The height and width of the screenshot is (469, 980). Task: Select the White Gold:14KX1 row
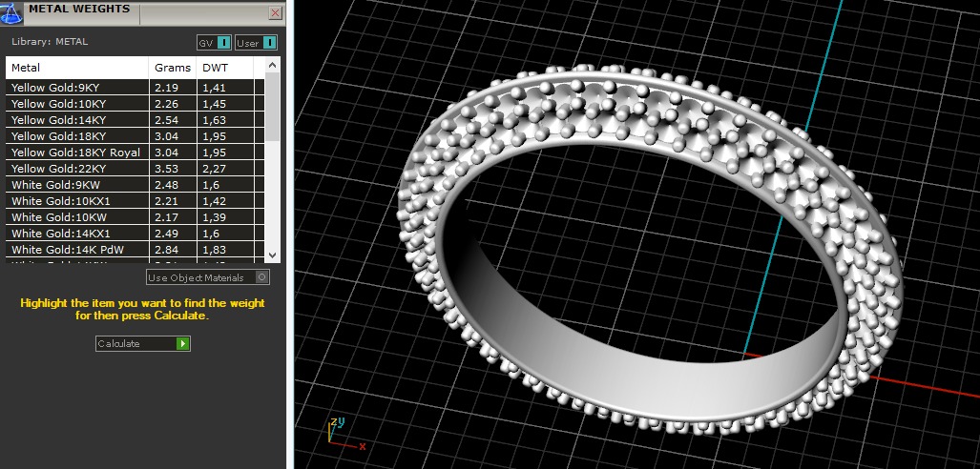click(135, 234)
